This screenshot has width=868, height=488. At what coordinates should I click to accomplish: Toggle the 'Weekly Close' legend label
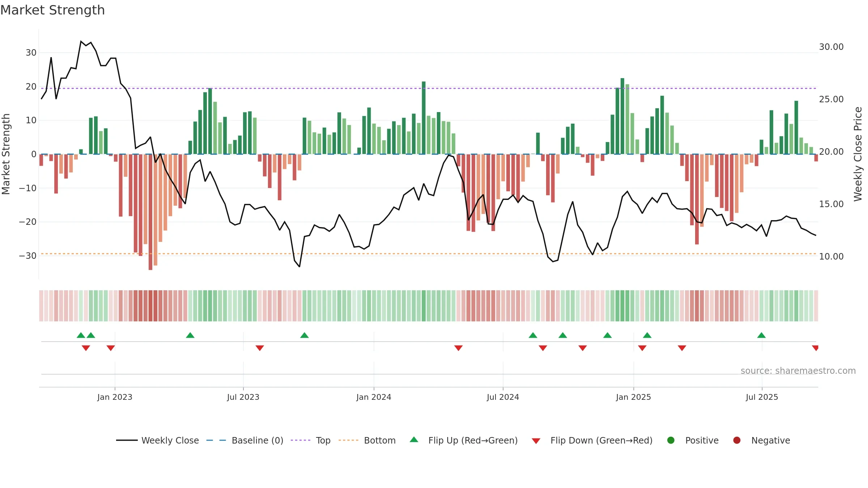click(x=170, y=441)
